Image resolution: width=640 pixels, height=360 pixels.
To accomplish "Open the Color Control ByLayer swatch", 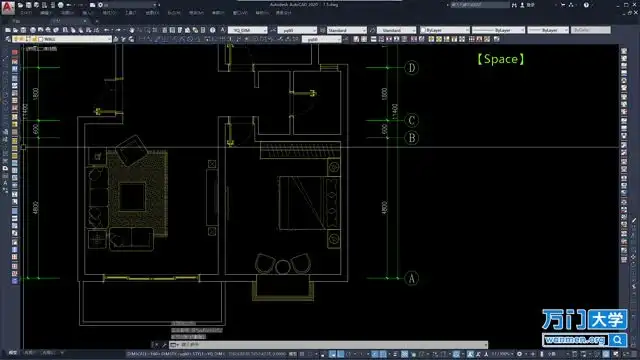I will [x=423, y=30].
